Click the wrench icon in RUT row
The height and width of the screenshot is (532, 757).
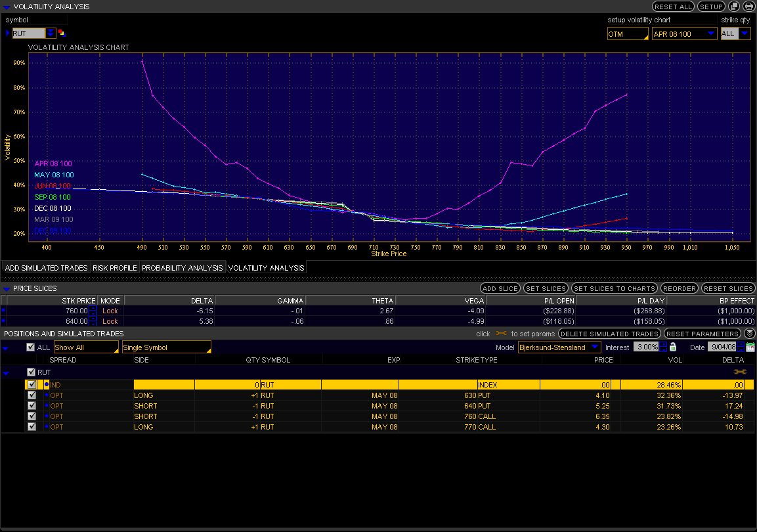[739, 372]
